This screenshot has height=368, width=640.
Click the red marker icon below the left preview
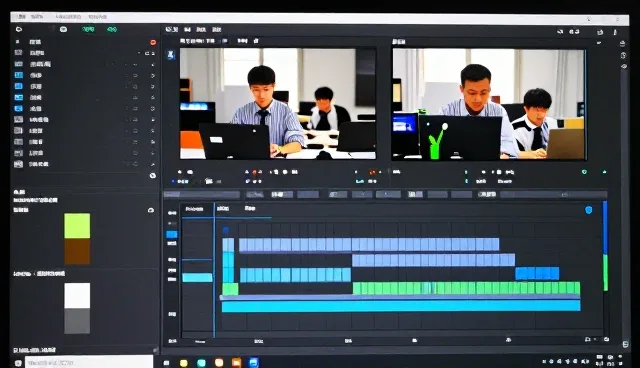pos(254,172)
